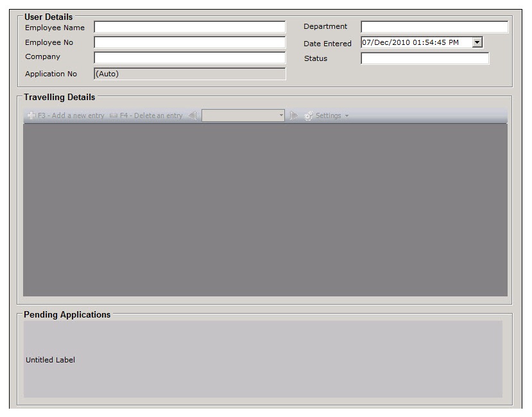532x417 pixels.
Task: Click the 'Employee Name' label
Action: (x=55, y=28)
